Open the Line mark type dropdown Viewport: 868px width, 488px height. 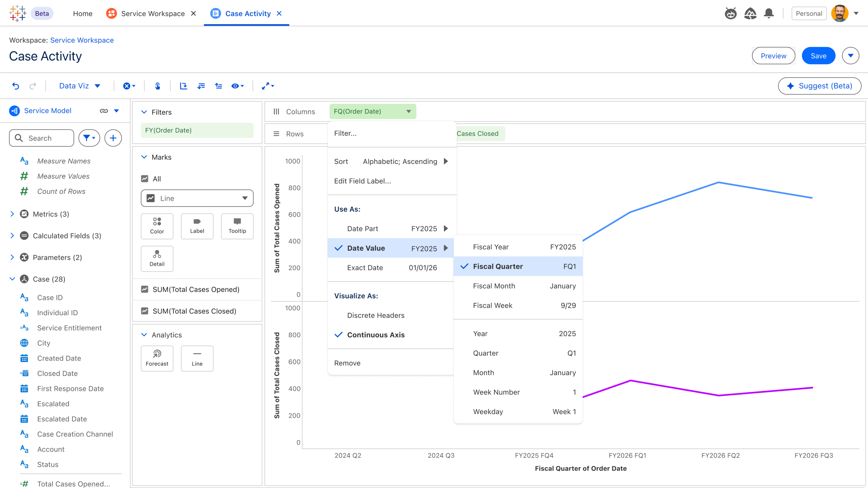click(x=197, y=198)
